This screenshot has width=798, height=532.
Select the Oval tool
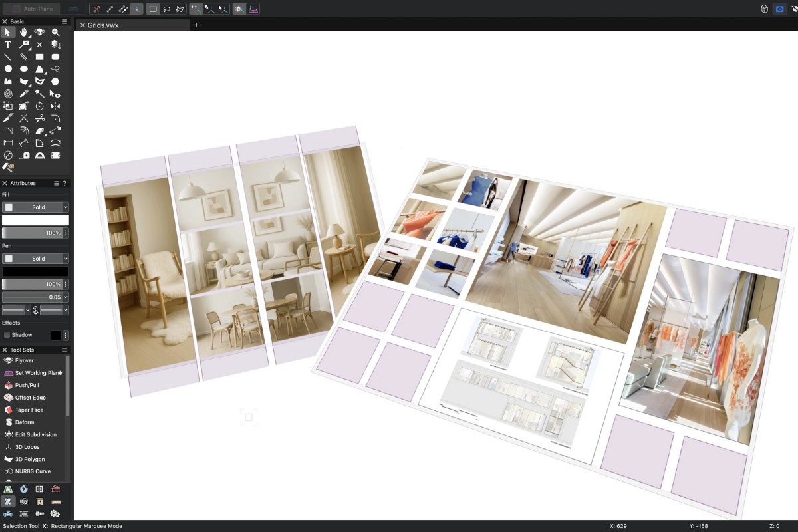[23, 68]
